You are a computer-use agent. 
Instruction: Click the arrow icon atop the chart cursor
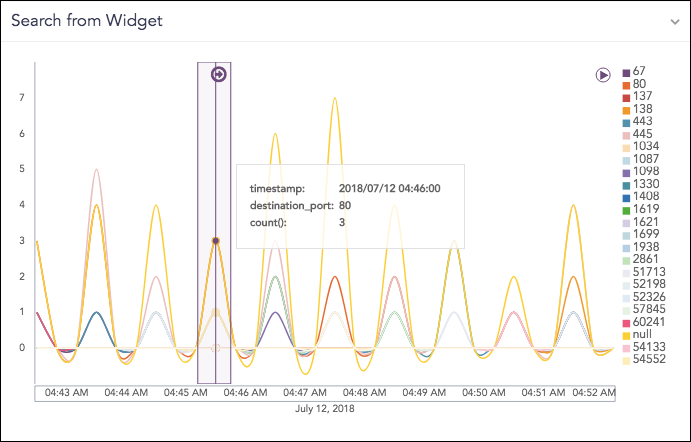pos(219,74)
